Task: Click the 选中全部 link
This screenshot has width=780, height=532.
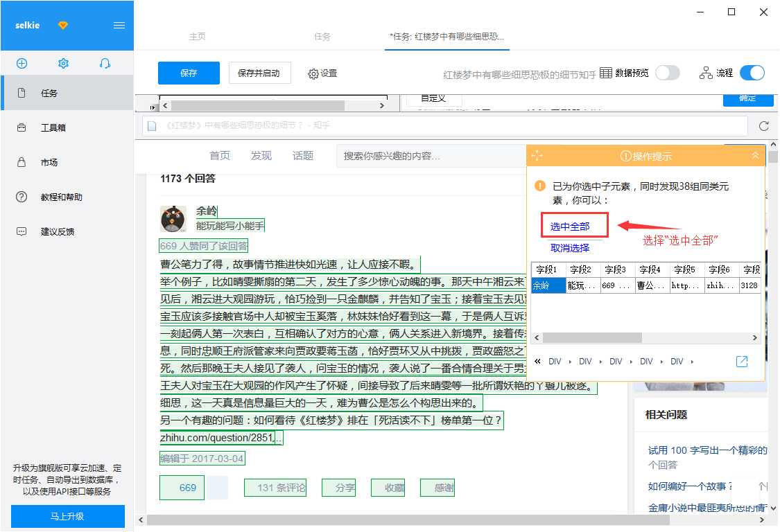Action: click(570, 227)
